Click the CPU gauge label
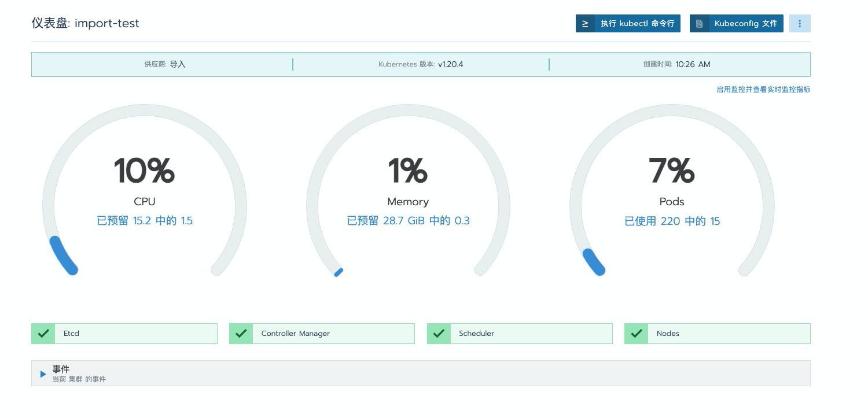The image size is (868, 418). coord(145,202)
